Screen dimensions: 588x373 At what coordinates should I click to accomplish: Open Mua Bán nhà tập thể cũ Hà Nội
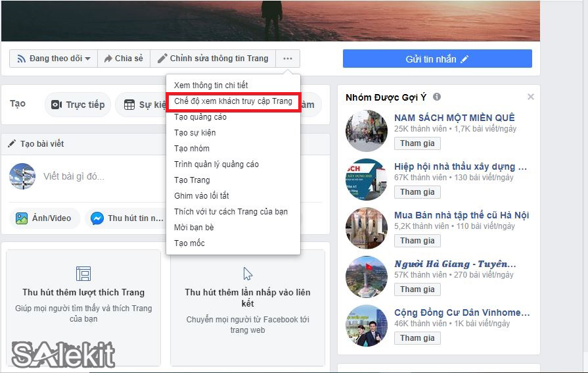[x=462, y=215]
